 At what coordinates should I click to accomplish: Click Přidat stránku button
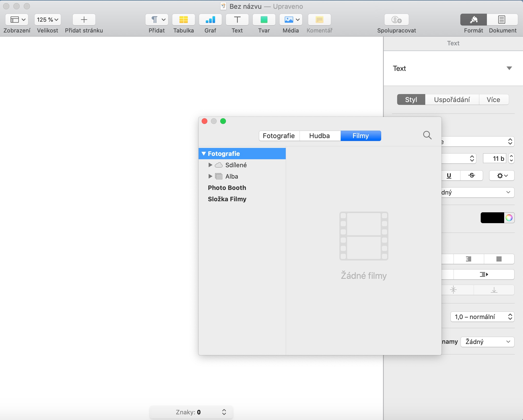click(84, 20)
